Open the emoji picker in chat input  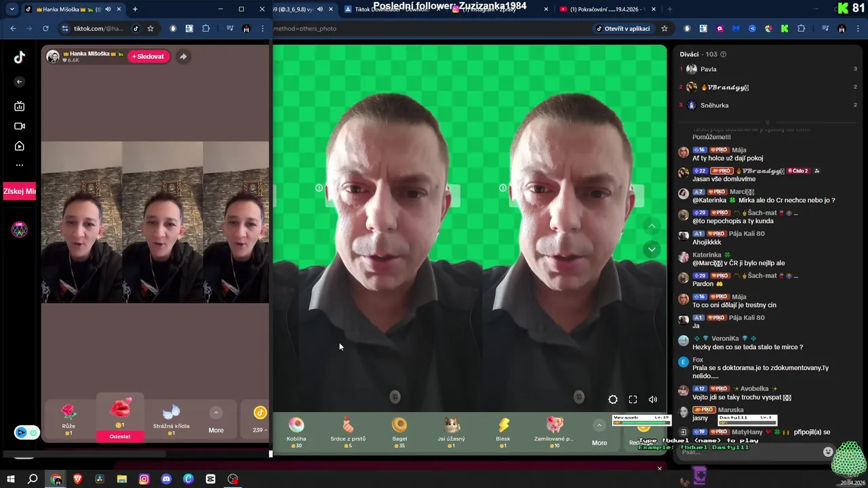click(828, 452)
